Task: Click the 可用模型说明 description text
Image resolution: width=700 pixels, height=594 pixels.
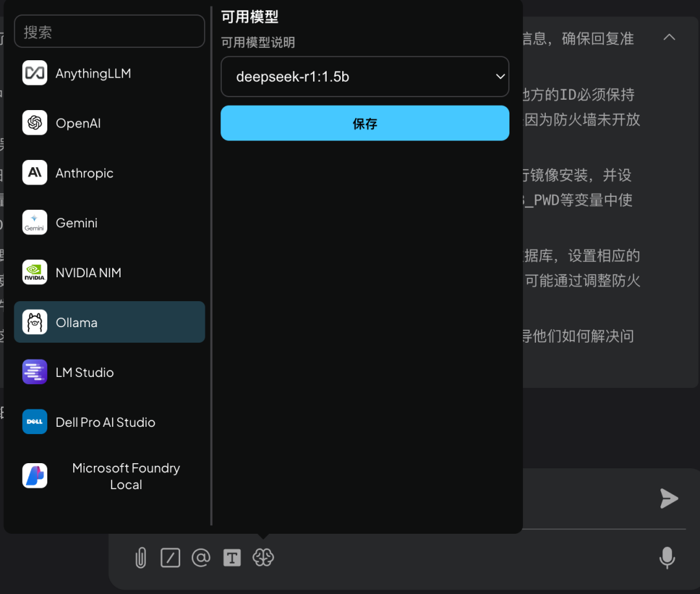Action: tap(258, 42)
